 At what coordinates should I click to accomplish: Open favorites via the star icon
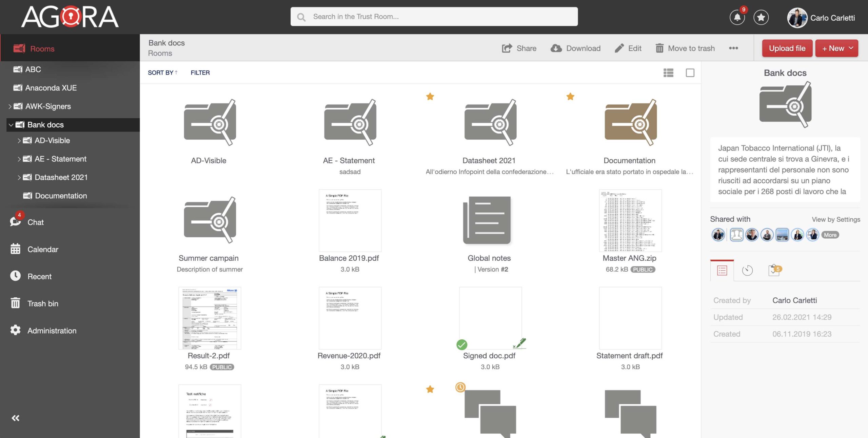tap(761, 17)
